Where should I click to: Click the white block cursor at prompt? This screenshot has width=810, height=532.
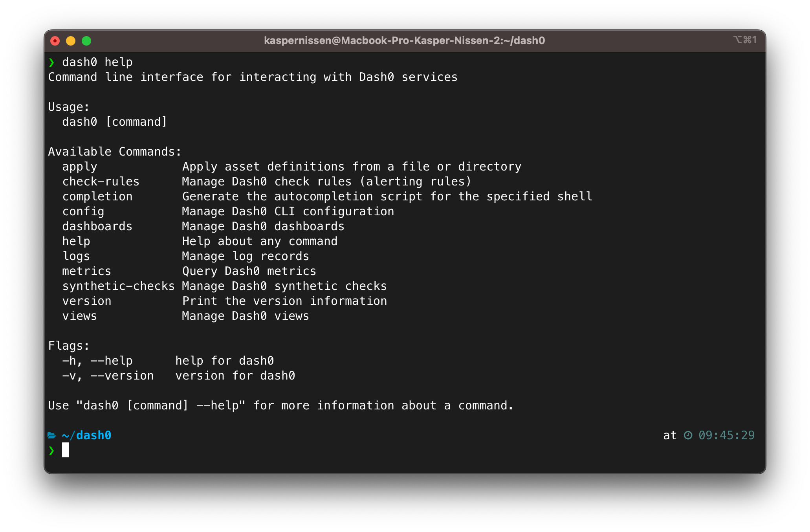coord(66,450)
